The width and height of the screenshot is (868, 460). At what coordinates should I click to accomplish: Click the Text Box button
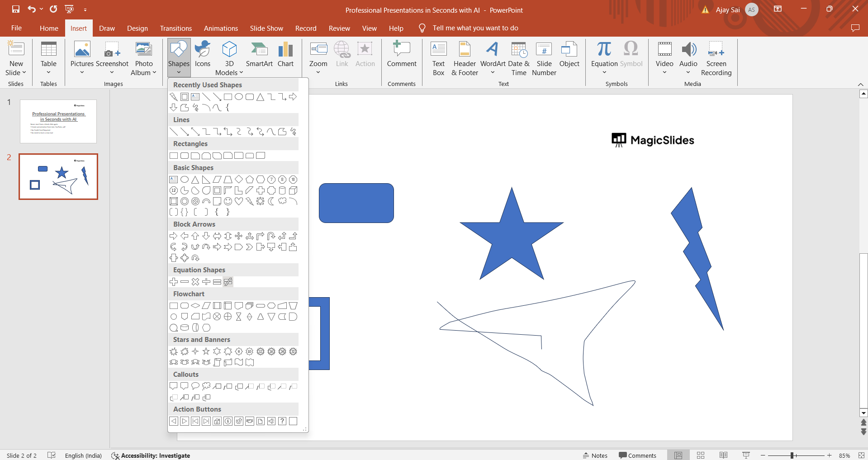pos(438,59)
